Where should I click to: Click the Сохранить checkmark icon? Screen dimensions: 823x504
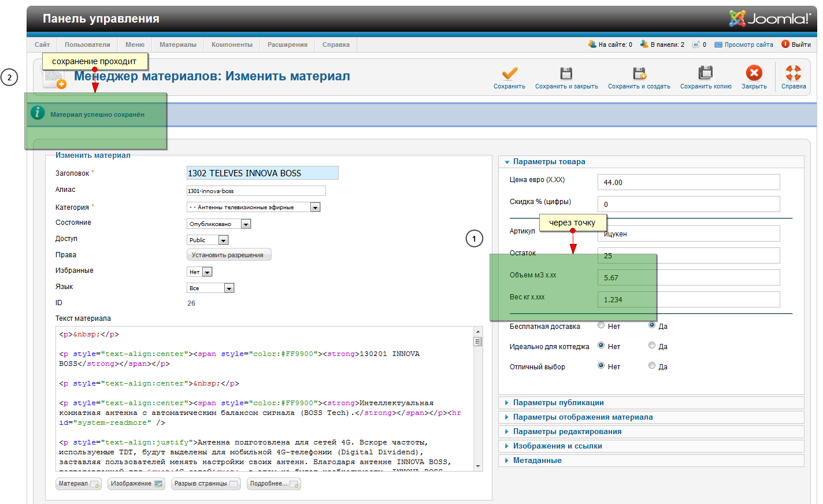[509, 73]
